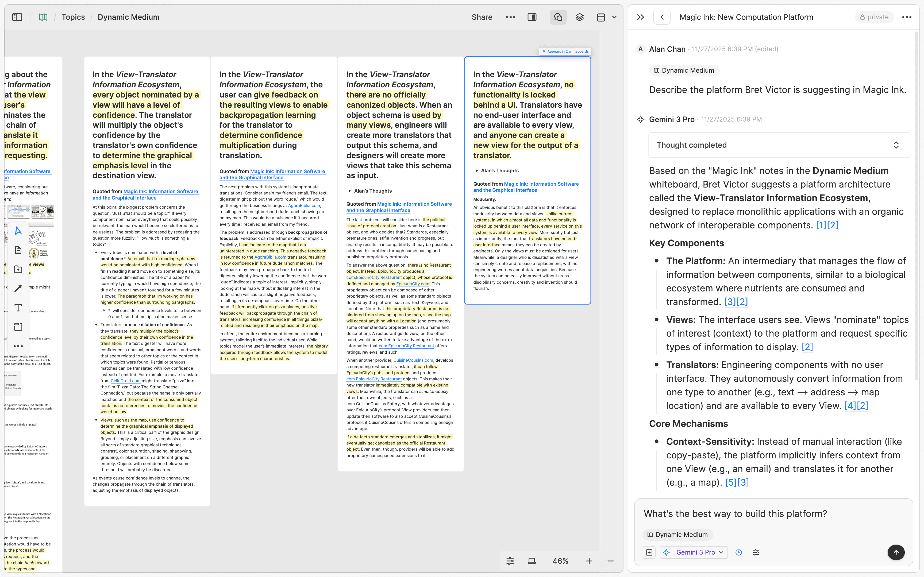Open the Appears in 2 whiteboards link
Image resolution: width=924 pixels, height=577 pixels.
[x=565, y=51]
